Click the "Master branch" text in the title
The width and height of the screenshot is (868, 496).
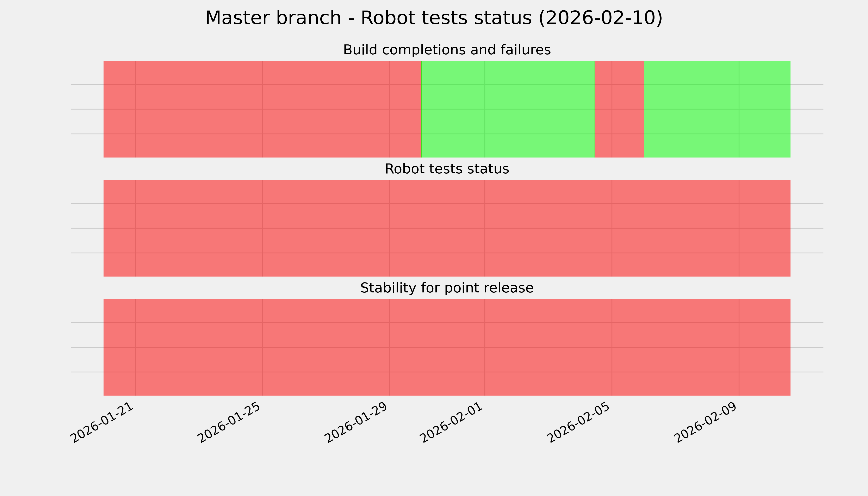(x=273, y=18)
